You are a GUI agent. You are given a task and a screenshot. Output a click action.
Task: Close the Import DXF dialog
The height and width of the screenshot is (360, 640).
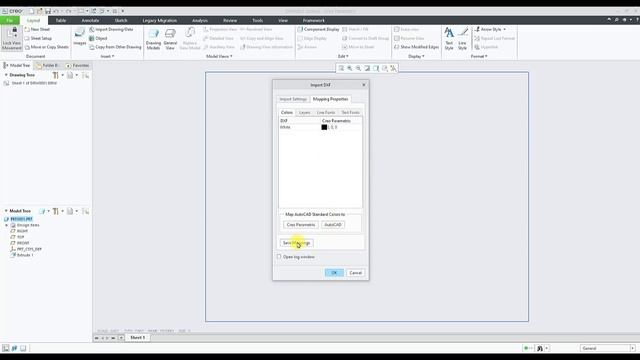pyautogui.click(x=364, y=85)
